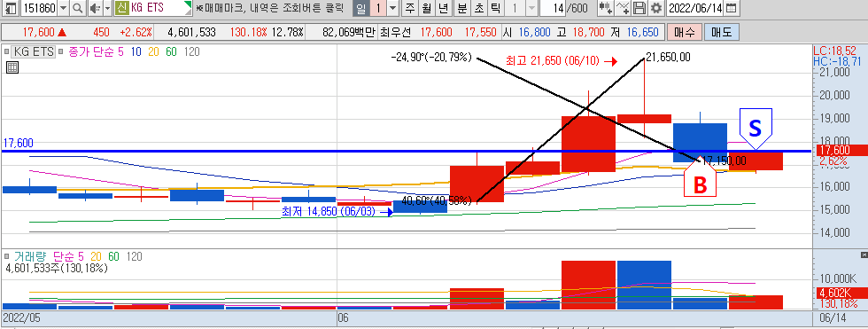Toggle KG ETS price series checkbox

7,52
